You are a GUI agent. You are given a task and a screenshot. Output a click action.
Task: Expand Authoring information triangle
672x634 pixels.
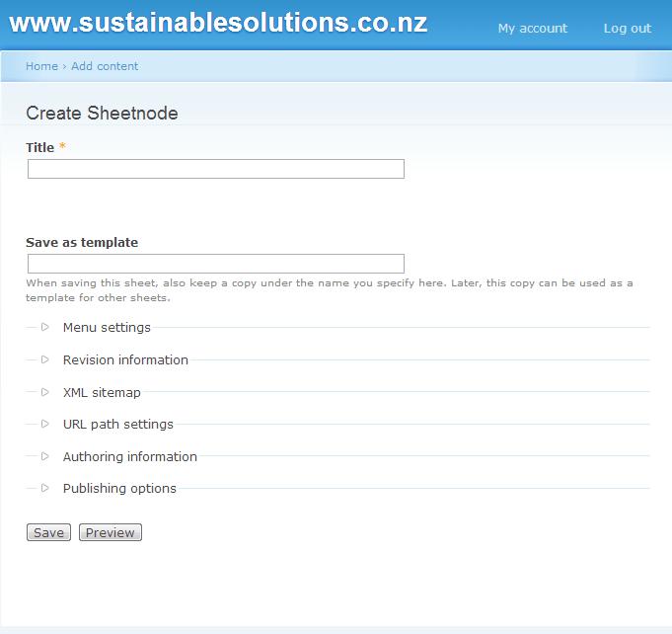point(45,456)
